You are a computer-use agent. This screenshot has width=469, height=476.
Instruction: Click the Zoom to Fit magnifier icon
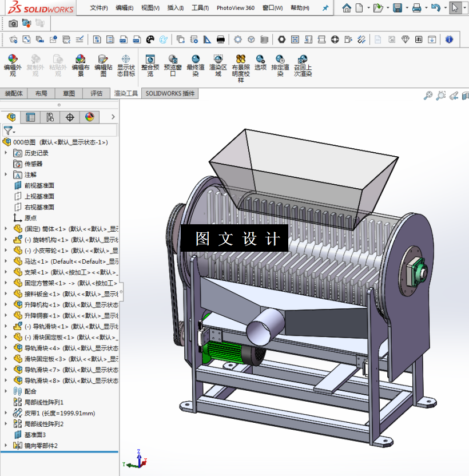click(428, 96)
